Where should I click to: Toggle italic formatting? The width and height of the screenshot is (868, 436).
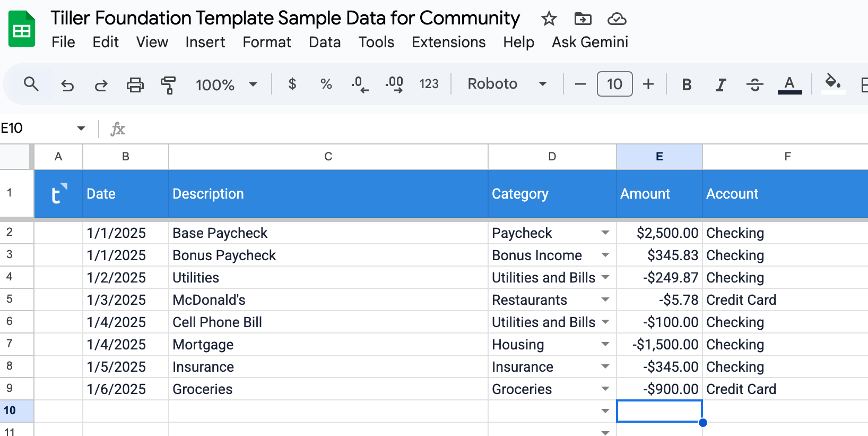point(721,84)
